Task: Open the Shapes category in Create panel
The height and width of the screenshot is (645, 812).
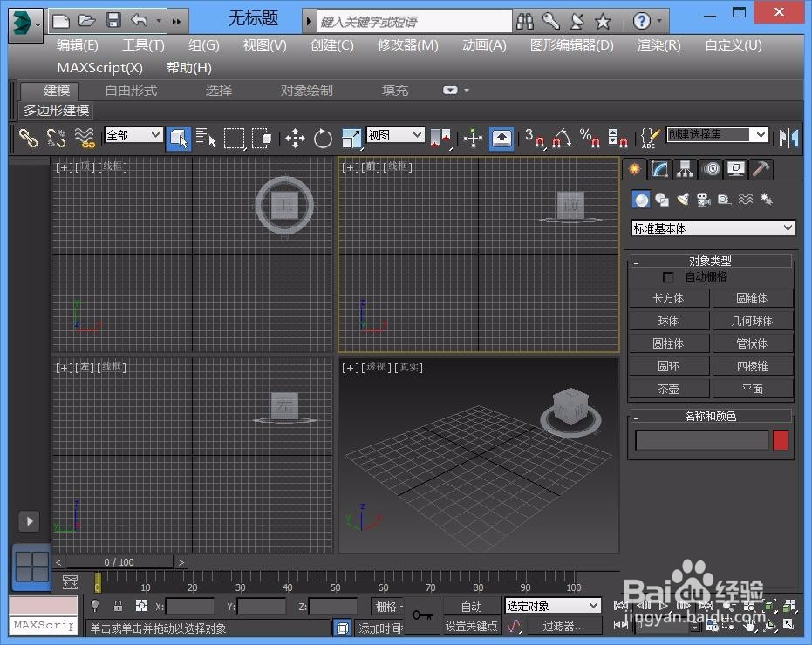Action: [662, 200]
